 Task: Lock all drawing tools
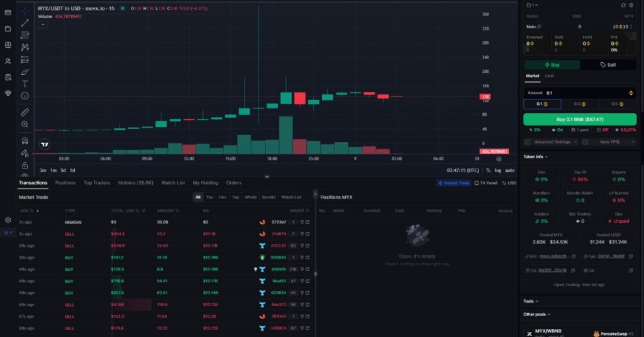(25, 165)
